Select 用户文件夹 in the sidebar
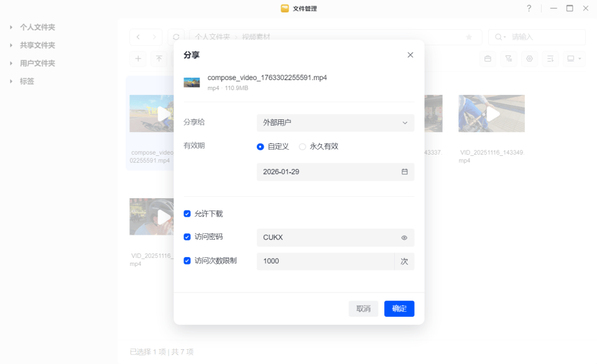 pyautogui.click(x=37, y=63)
